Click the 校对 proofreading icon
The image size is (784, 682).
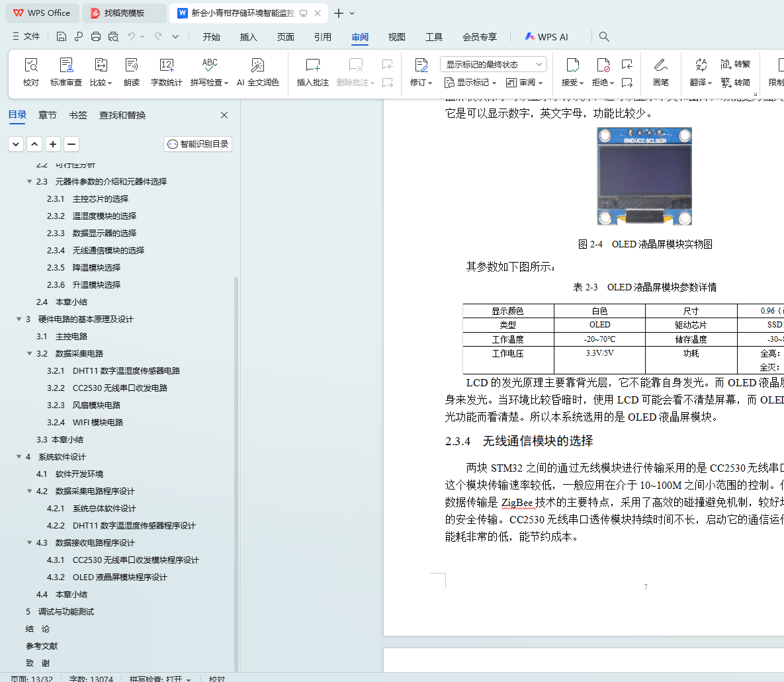click(31, 72)
